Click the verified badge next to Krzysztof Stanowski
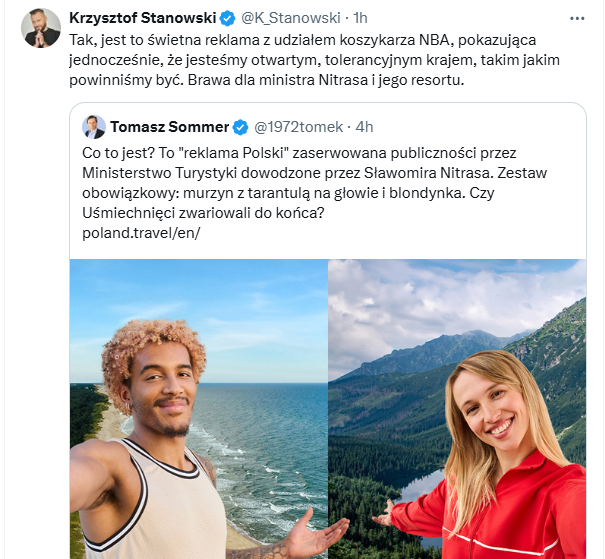 click(227, 18)
